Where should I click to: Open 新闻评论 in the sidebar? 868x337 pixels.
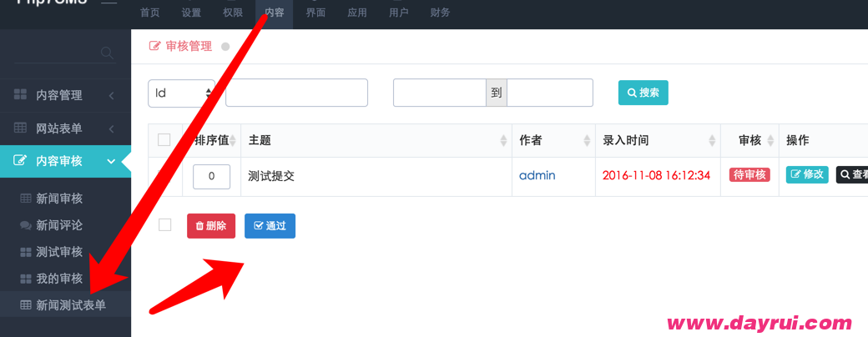tap(59, 225)
